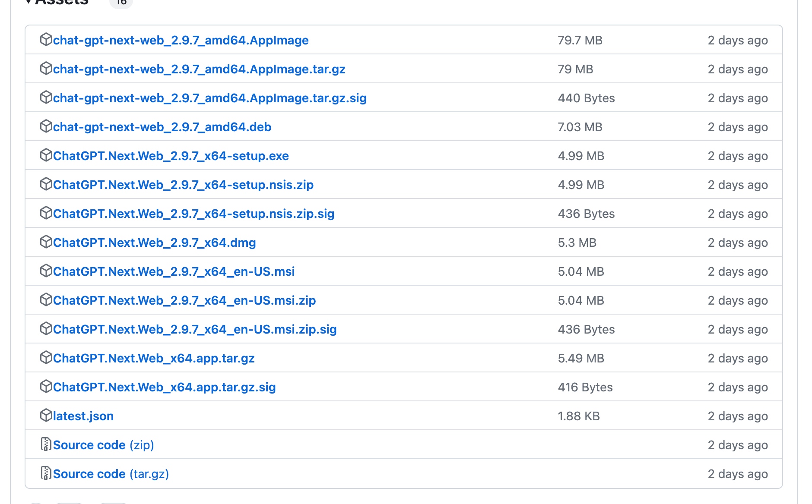Download ChatGPT.Next.Web_2.9.7_x64-setup.nsis.zip
Image resolution: width=812 pixels, height=504 pixels.
point(183,185)
